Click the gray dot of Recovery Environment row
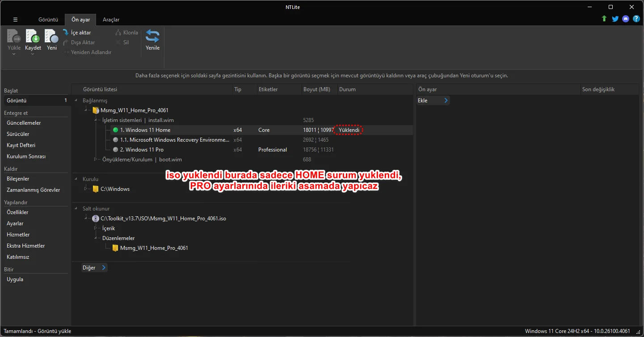 115,140
